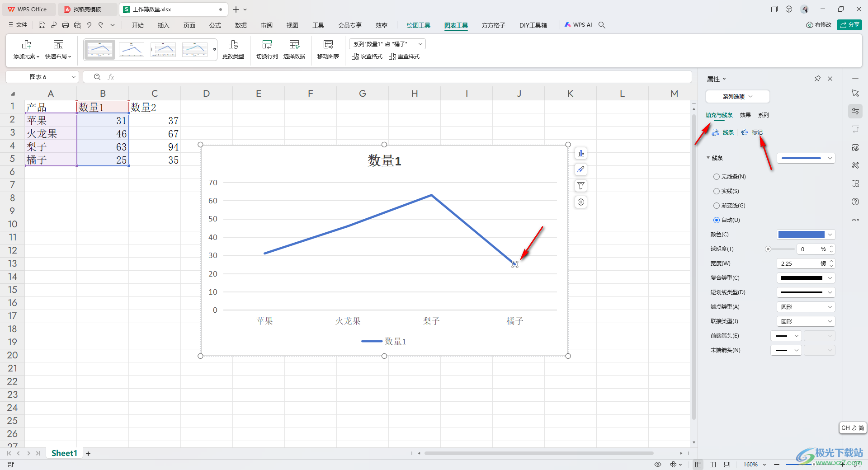Click the Change Chart Type icon
868x470 pixels.
tap(233, 44)
